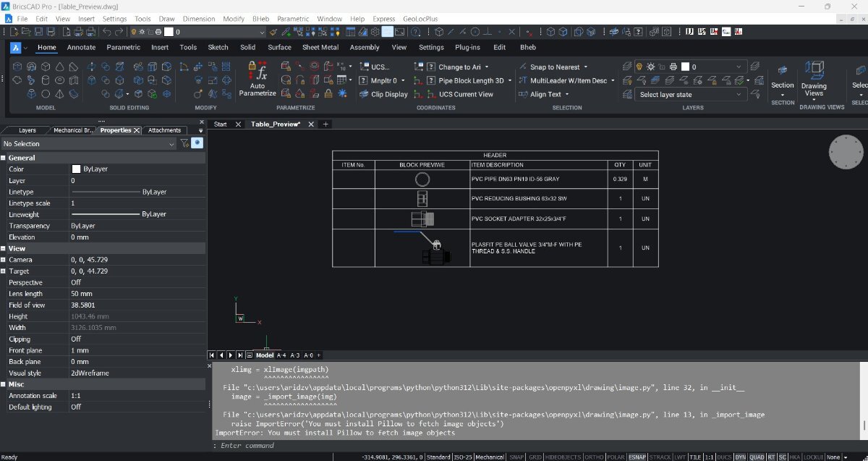Screen dimensions: 868x461
Task: Click the Sphere icon in Model panel
Action: (46, 94)
